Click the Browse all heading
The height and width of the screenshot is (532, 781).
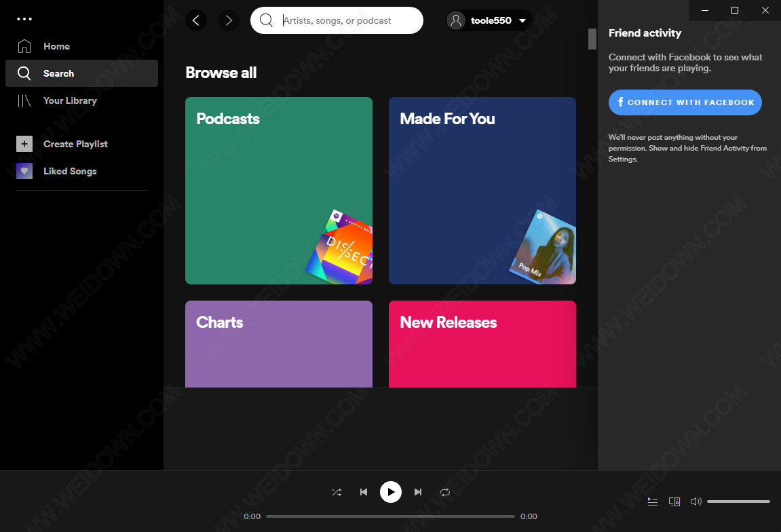[x=221, y=73]
